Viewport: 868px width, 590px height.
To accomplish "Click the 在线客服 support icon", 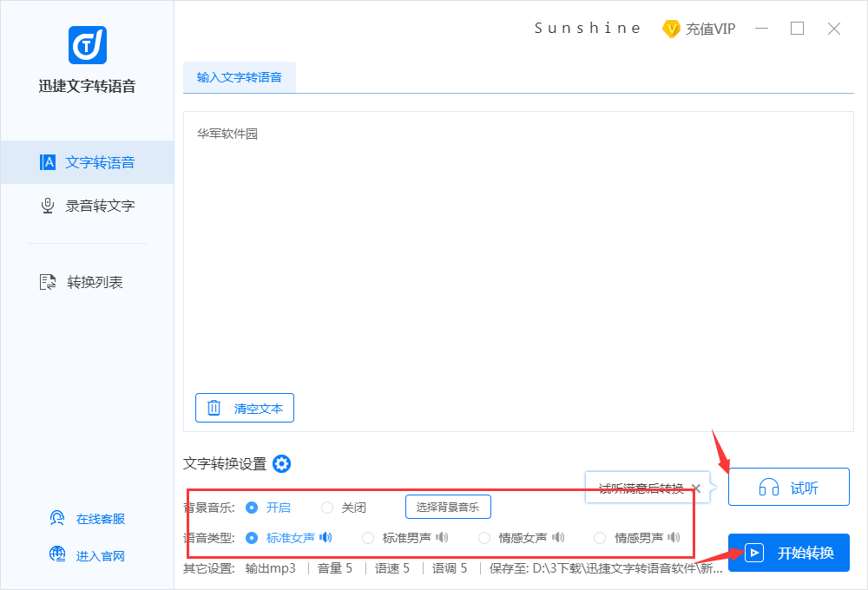I will [57, 518].
